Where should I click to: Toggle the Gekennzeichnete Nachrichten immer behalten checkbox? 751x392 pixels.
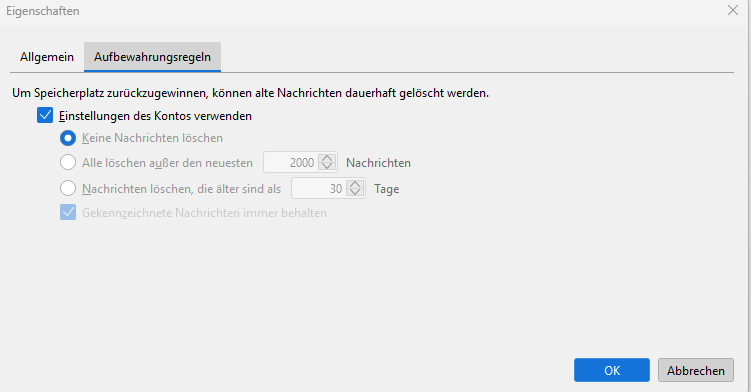68,212
